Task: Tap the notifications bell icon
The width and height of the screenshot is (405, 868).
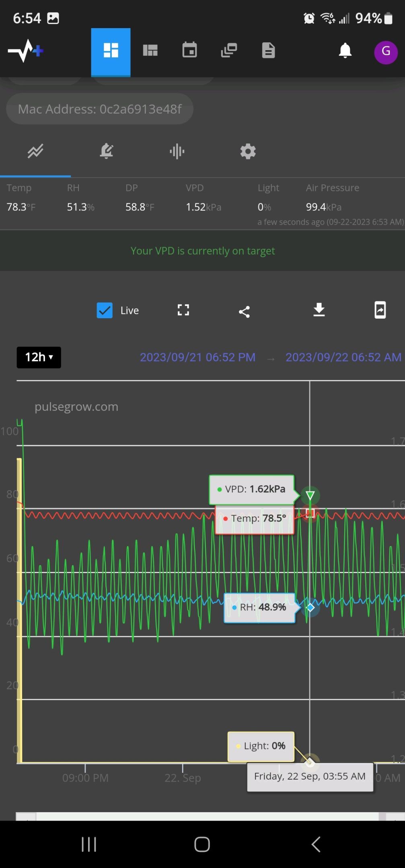Action: 345,51
